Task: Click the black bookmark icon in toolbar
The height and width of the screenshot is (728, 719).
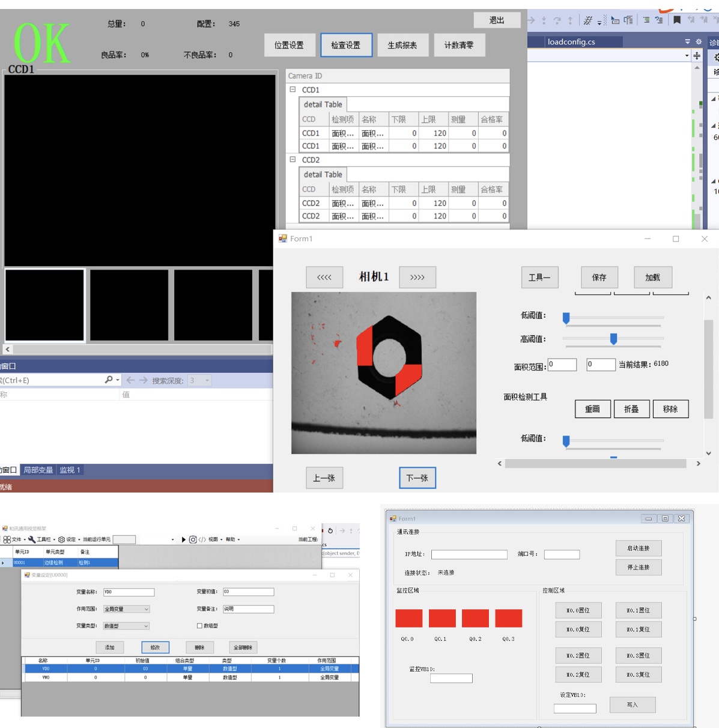Action: 677,20
